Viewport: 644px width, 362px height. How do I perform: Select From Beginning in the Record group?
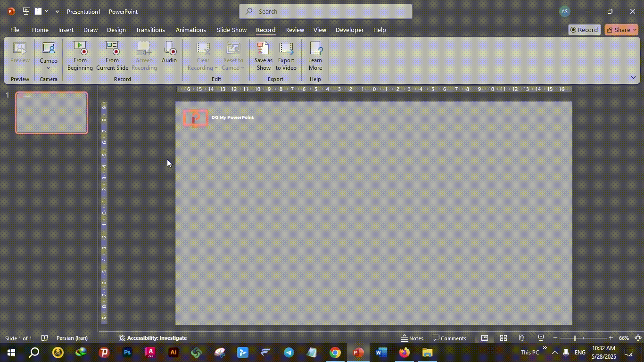click(x=80, y=56)
